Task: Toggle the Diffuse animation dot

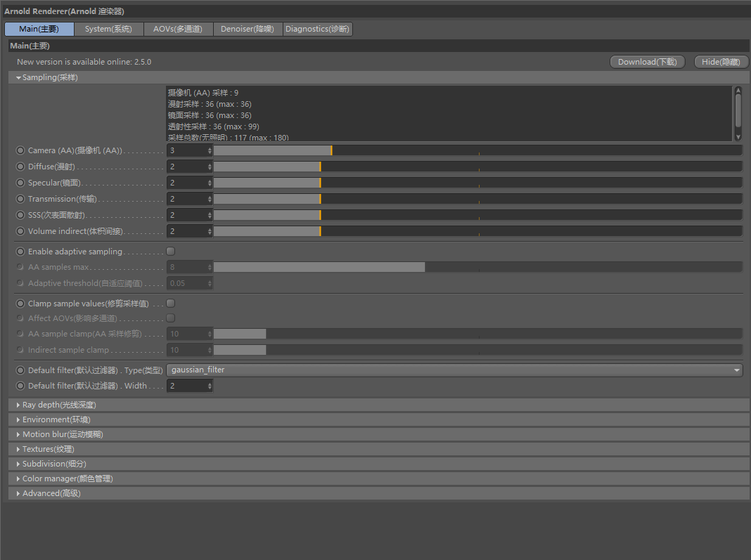Action: [20, 167]
